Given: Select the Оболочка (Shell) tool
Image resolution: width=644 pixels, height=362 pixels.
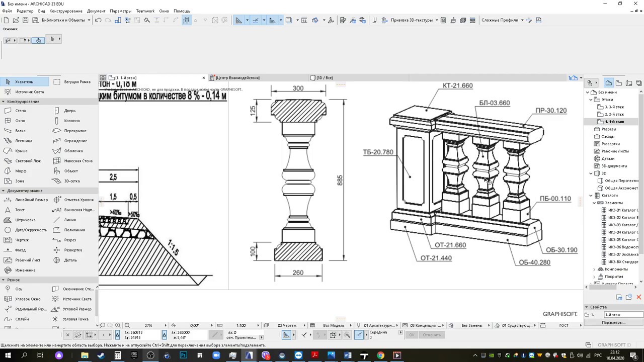Looking at the screenshot, I should pos(73,151).
